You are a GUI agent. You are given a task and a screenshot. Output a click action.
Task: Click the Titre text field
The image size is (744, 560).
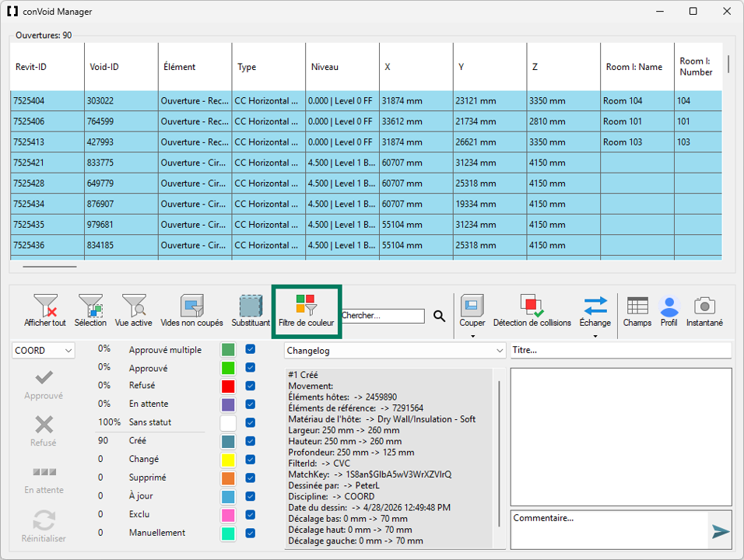click(621, 350)
